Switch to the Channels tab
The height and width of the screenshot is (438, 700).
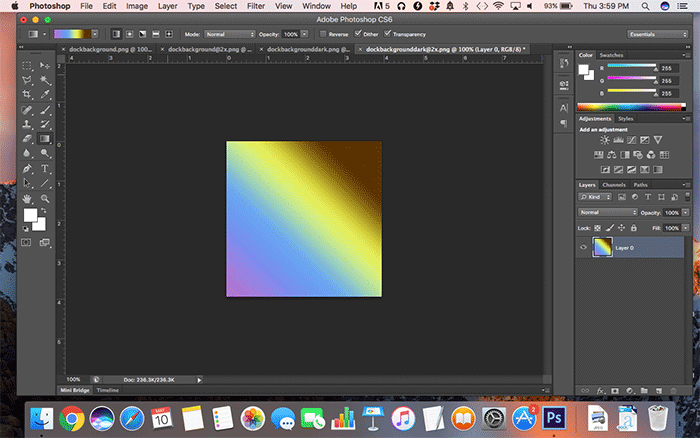(x=614, y=185)
